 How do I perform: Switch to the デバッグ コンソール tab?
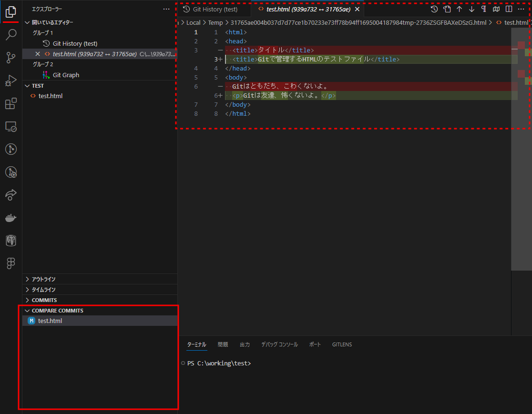click(279, 344)
